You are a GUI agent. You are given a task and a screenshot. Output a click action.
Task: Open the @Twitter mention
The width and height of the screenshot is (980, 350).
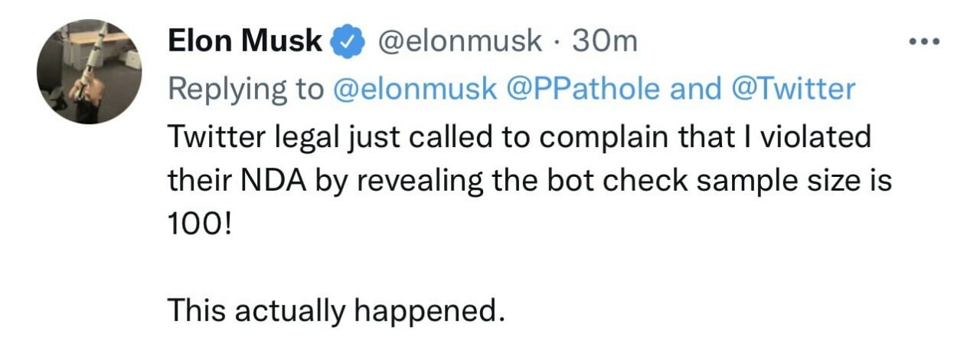[794, 90]
